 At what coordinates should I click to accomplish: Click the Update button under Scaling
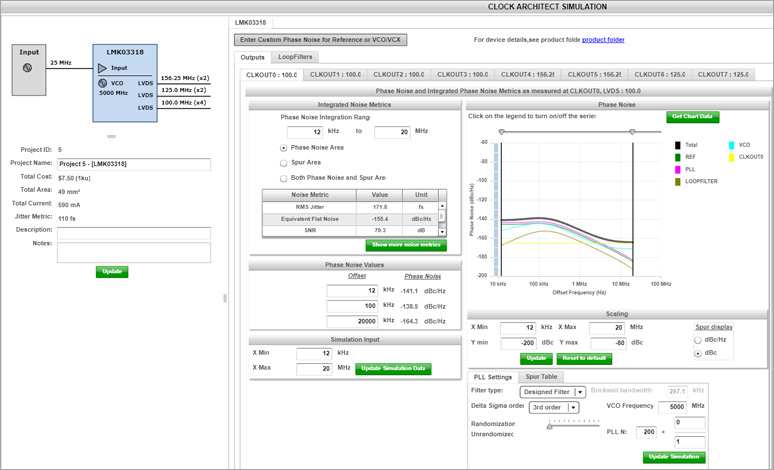tap(536, 358)
